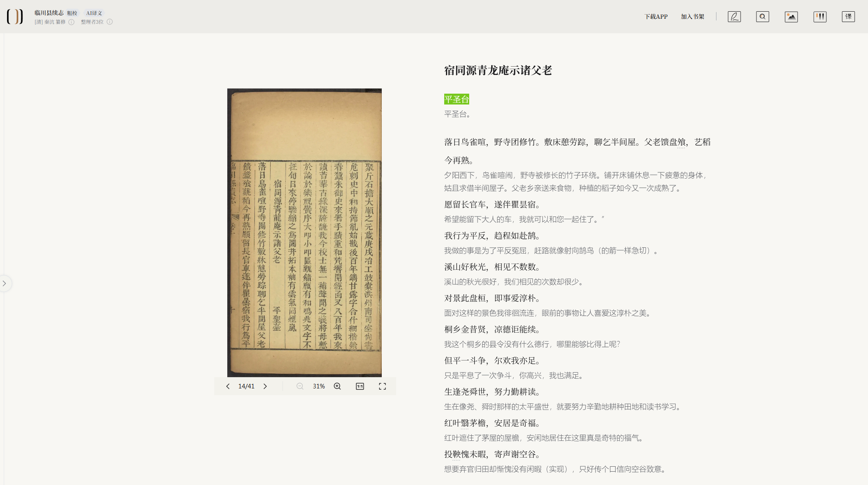Click the line 但平一斗争，尔欢我亦足。
Image resolution: width=868 pixels, height=485 pixels.
pyautogui.click(x=494, y=361)
